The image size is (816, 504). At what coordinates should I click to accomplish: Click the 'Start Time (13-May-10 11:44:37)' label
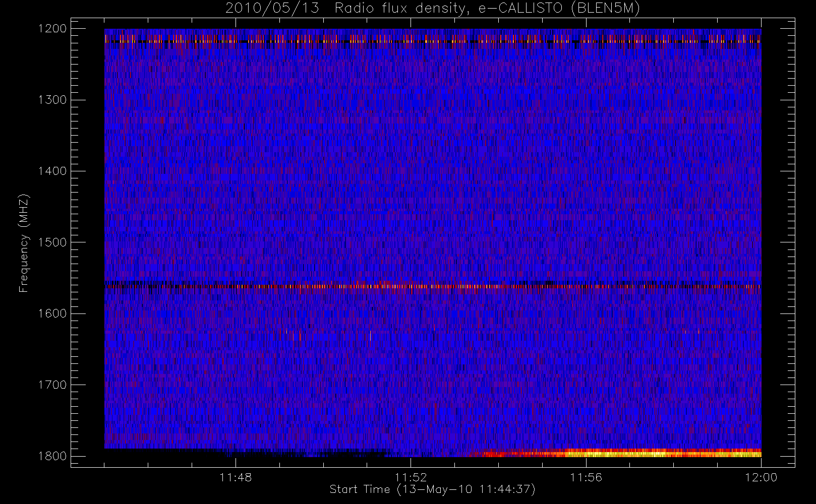click(x=433, y=489)
